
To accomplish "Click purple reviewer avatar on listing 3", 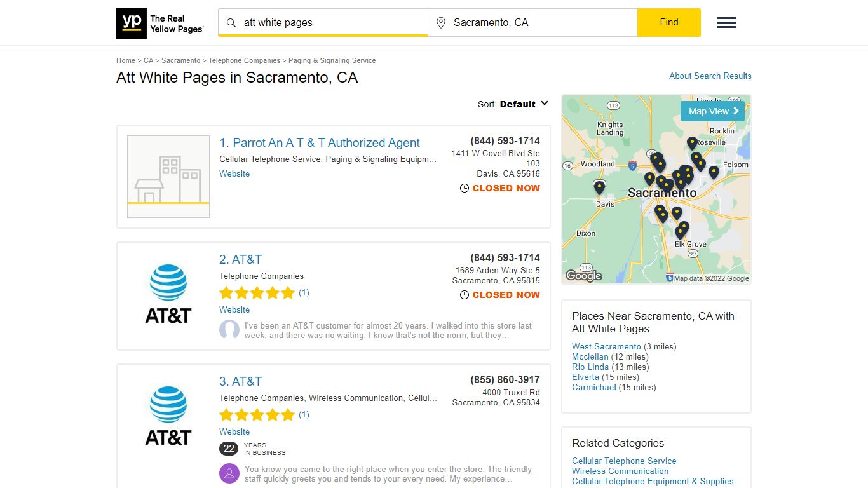I will [x=229, y=474].
